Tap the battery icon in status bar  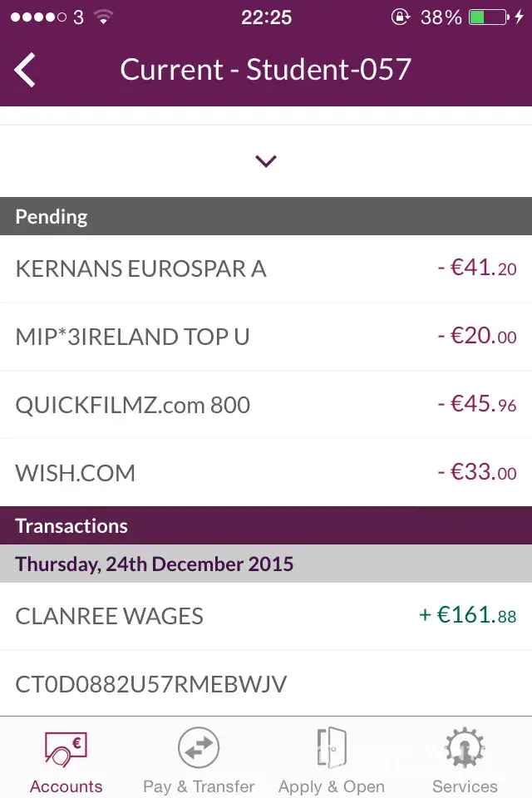[487, 17]
